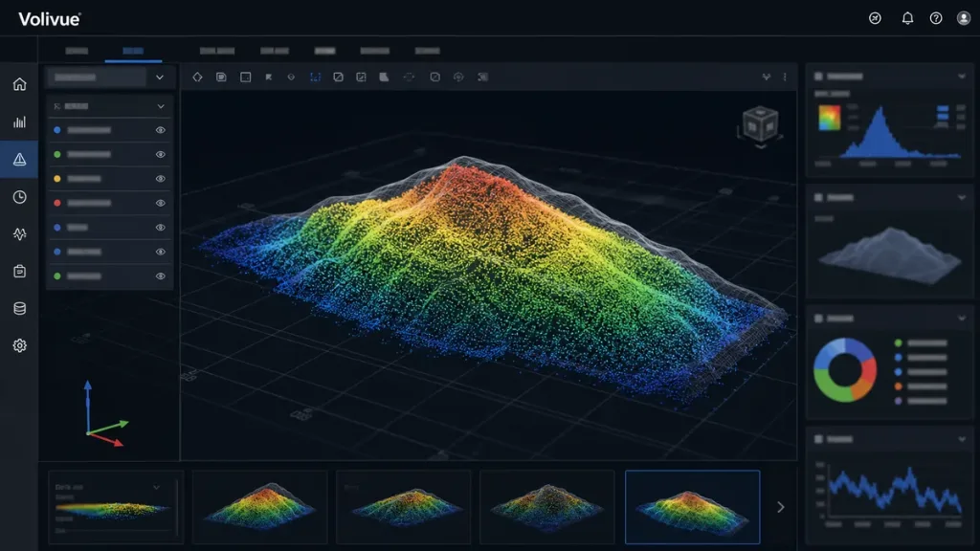
Task: Open the settings gear in the sidebar
Action: [x=19, y=345]
